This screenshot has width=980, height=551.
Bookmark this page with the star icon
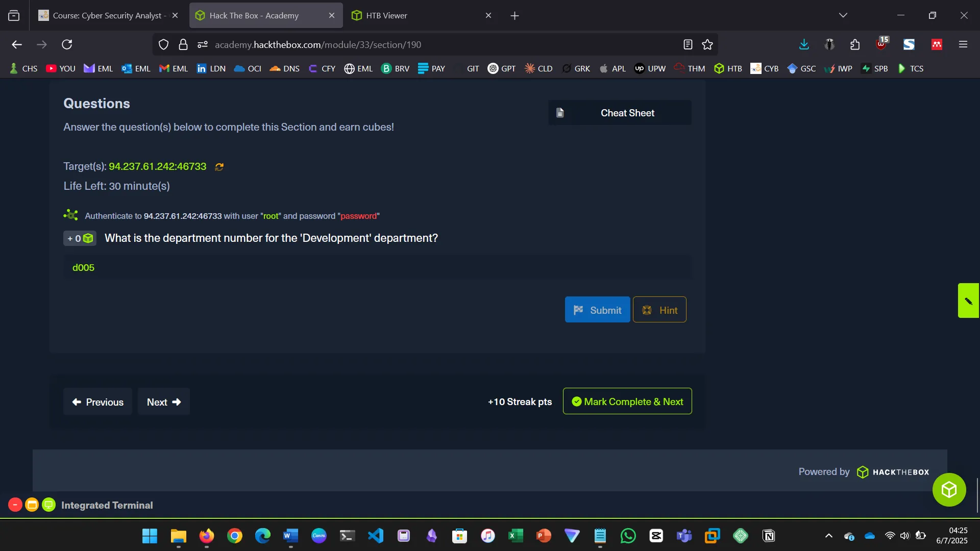707,45
